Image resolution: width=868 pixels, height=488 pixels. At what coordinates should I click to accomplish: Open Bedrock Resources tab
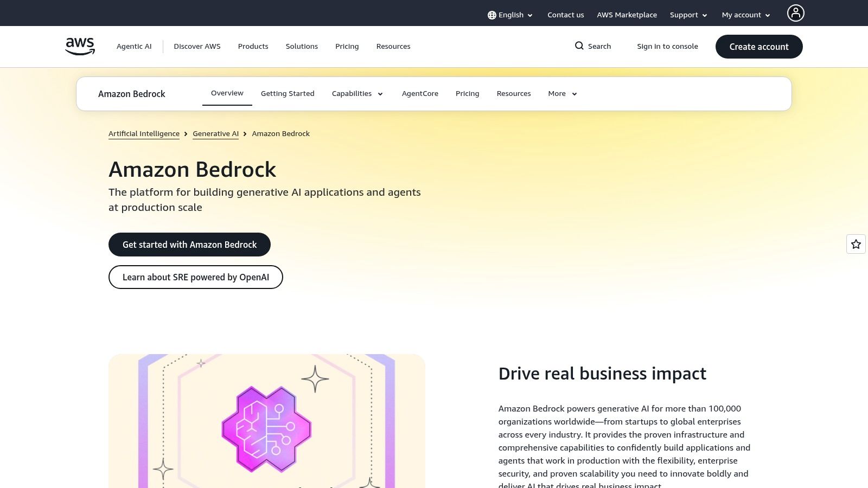point(514,94)
